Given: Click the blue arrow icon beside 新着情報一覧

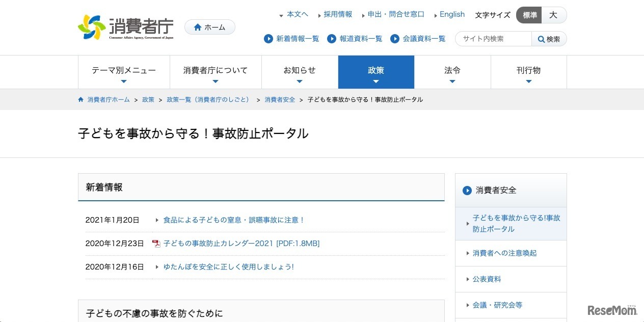Looking at the screenshot, I should (269, 39).
